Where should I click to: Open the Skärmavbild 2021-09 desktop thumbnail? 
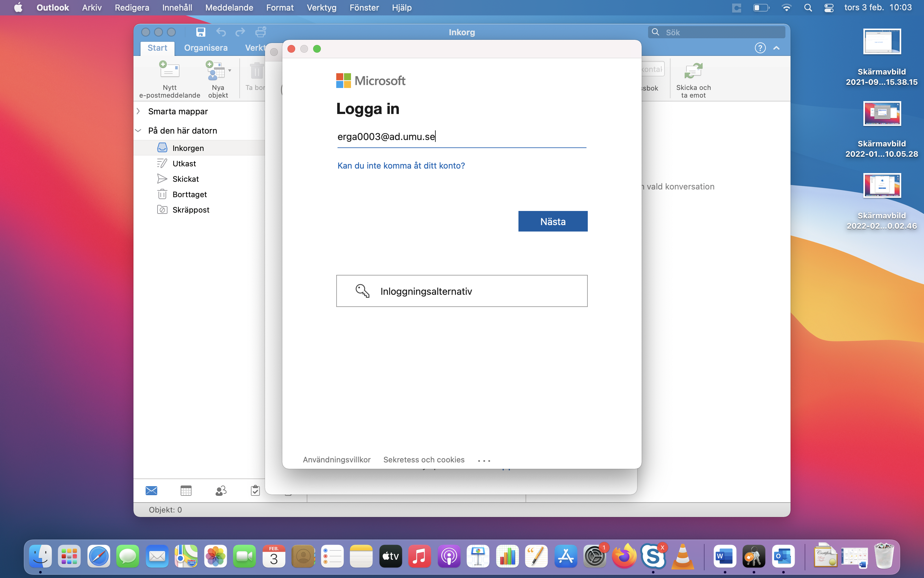pos(882,41)
